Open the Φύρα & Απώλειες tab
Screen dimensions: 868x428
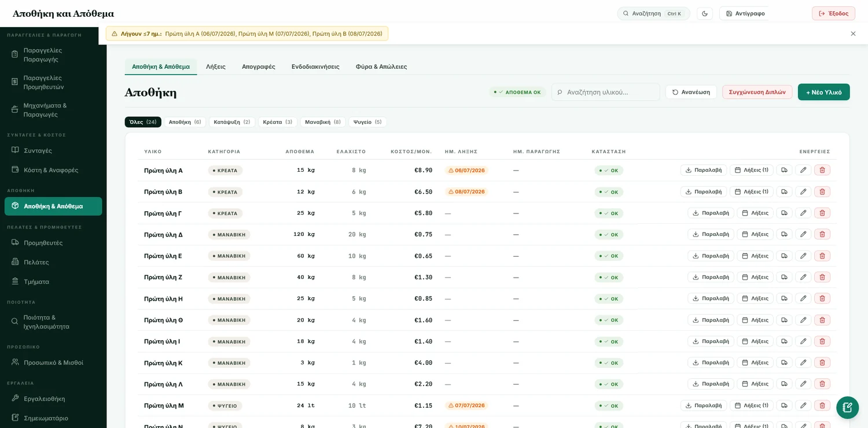381,67
